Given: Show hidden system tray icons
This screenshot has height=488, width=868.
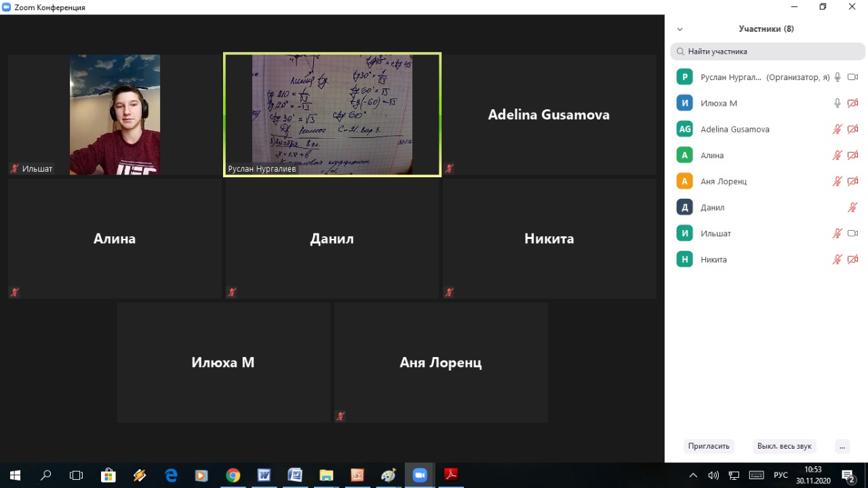Looking at the screenshot, I should [x=693, y=475].
